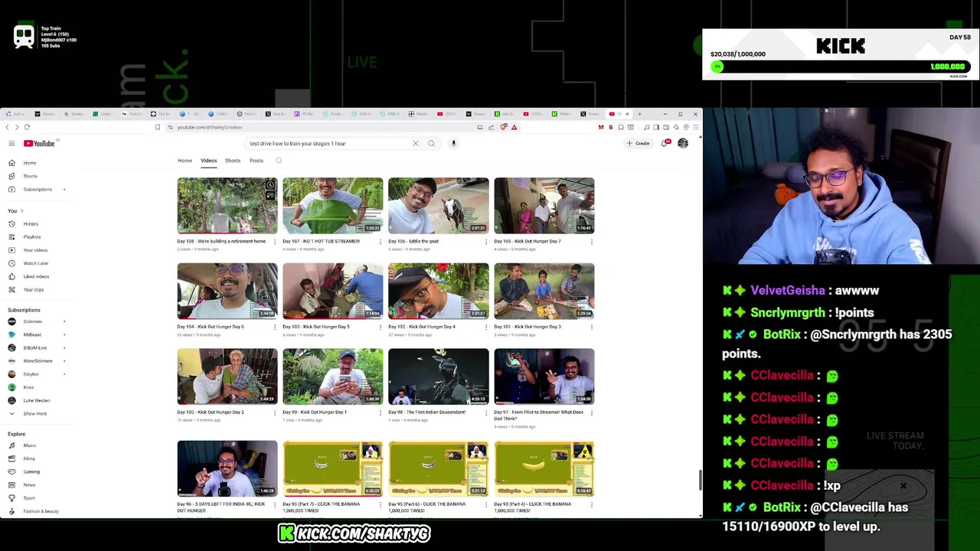Click the browser address bar URL
The image size is (980, 551).
pyautogui.click(x=210, y=127)
